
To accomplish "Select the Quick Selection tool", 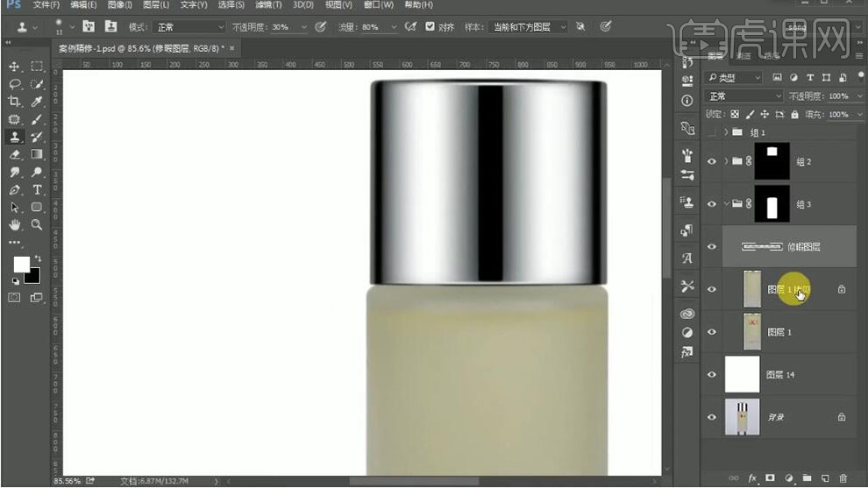I will pos(37,84).
